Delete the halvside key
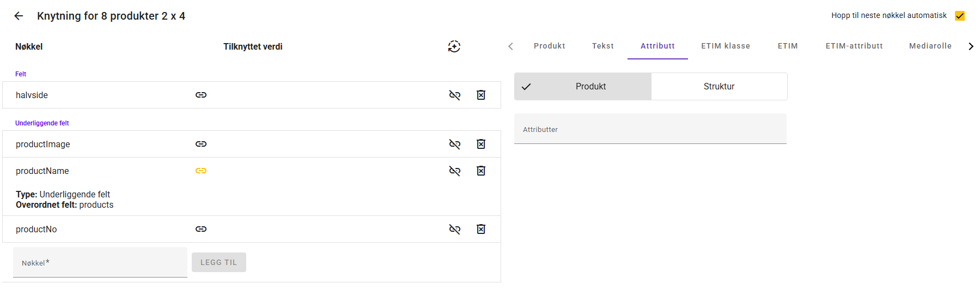Screen dimensions: 980x295 481,95
